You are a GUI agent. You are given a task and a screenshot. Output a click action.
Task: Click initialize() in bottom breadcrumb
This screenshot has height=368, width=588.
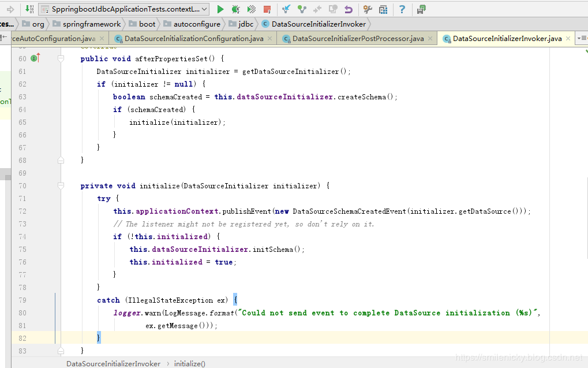click(190, 363)
